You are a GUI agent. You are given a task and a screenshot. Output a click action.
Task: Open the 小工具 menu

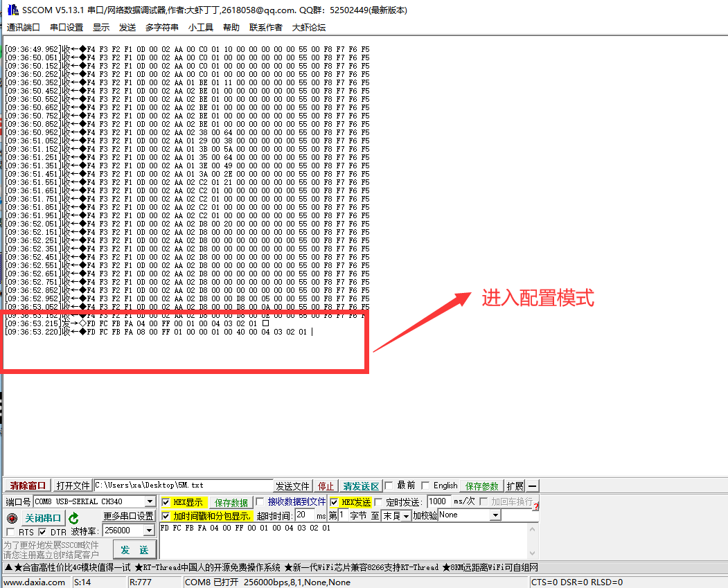[201, 28]
